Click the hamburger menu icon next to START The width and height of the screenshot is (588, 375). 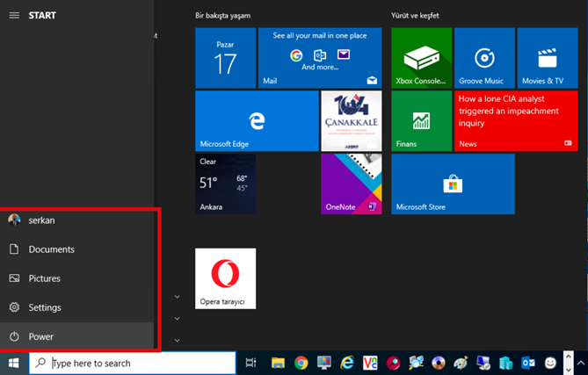click(14, 15)
